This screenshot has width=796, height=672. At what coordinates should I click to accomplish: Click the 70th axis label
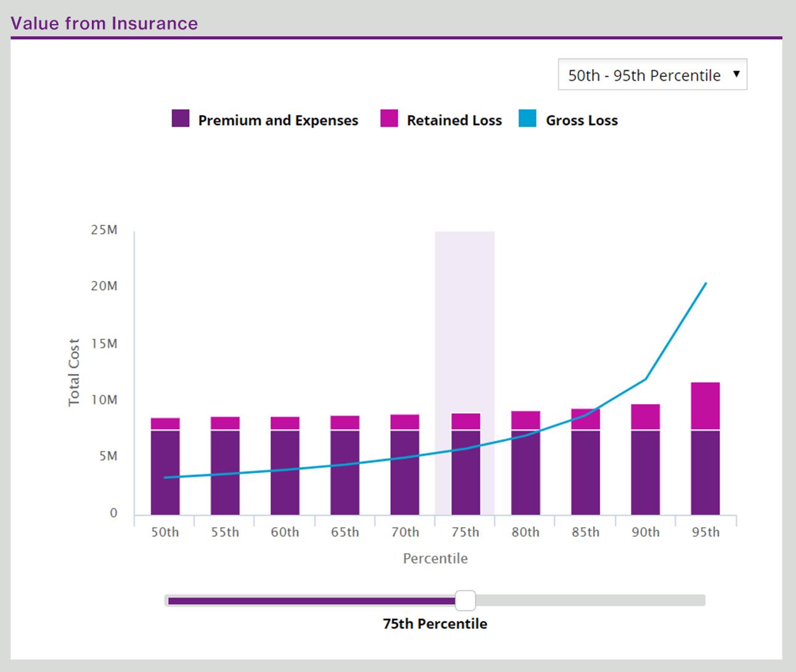pos(405,532)
